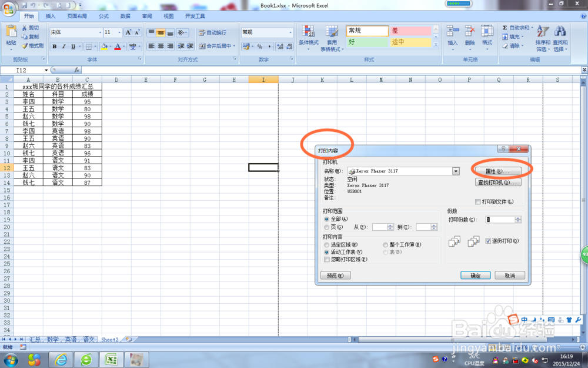Click the 查找打印机 button

497,183
